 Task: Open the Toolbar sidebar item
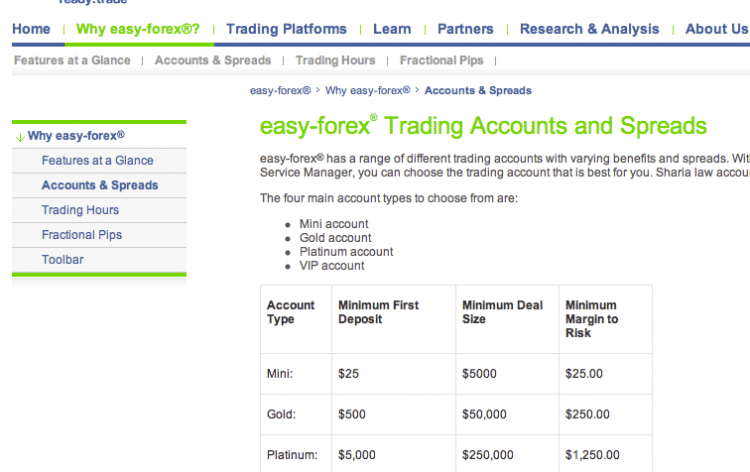pyautogui.click(x=63, y=260)
